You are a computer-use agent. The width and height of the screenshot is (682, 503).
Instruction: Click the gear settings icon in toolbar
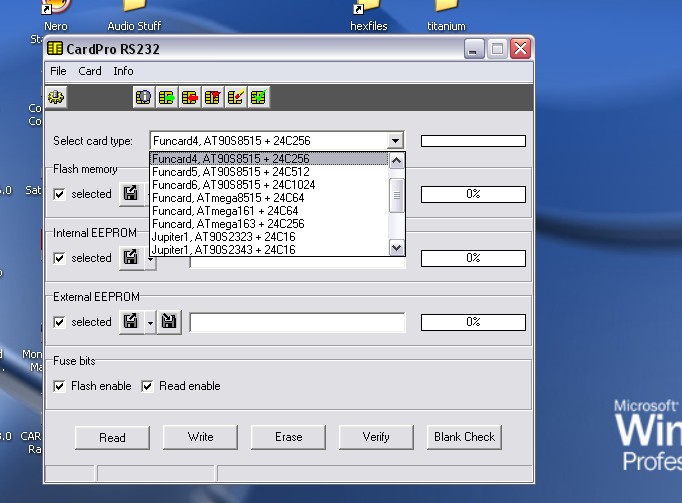57,97
